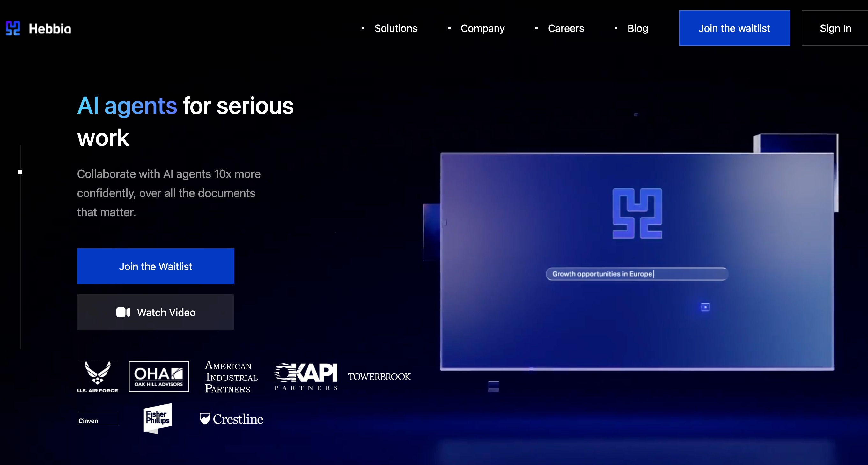Click the large Hebbia logo in the video
Screen dimensions: 868x465
[637, 214]
